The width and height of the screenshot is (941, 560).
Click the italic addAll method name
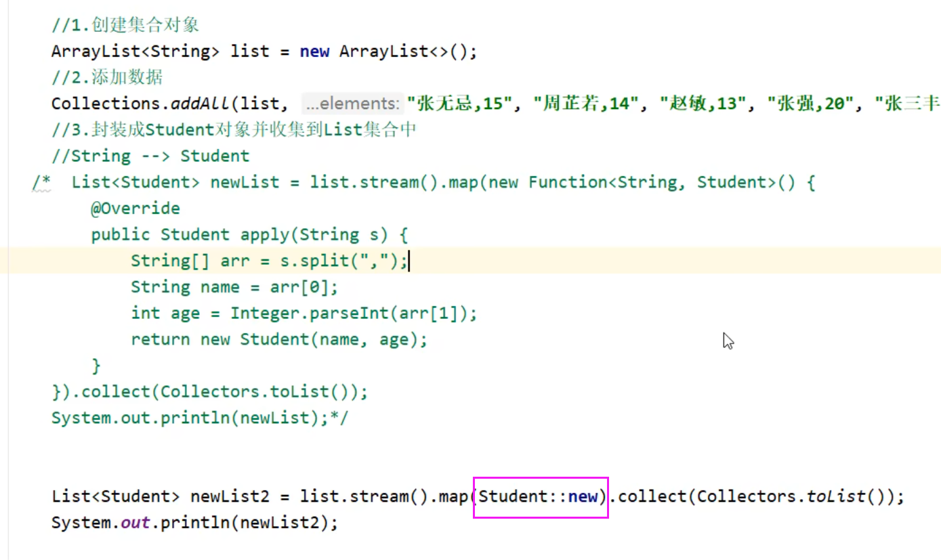[x=200, y=104]
